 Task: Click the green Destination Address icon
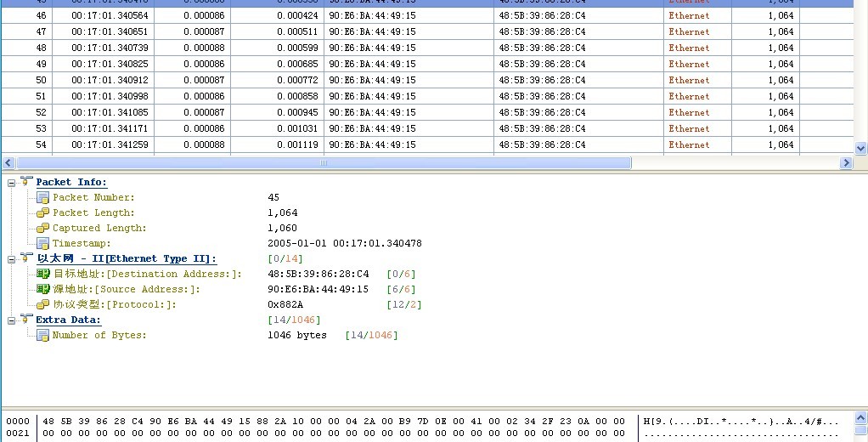pos(42,274)
